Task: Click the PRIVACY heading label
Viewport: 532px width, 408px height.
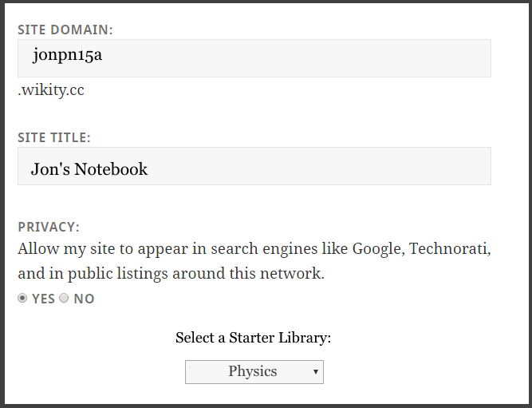Action: click(x=49, y=227)
